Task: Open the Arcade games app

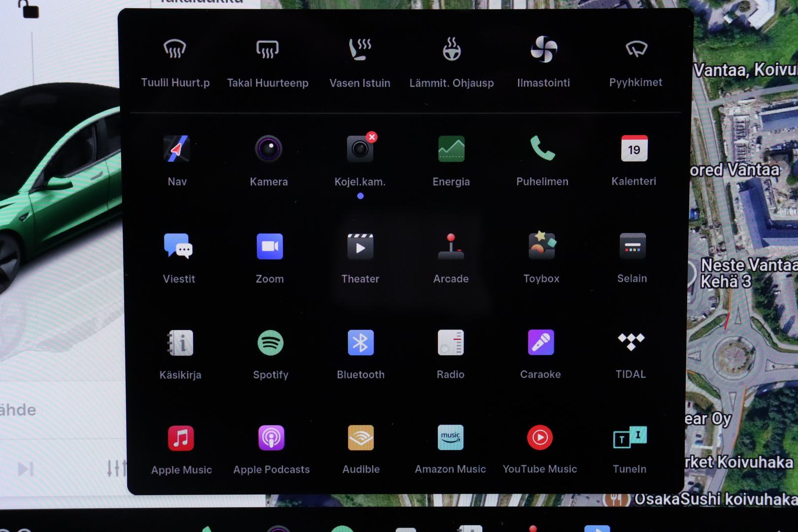Action: 451,247
